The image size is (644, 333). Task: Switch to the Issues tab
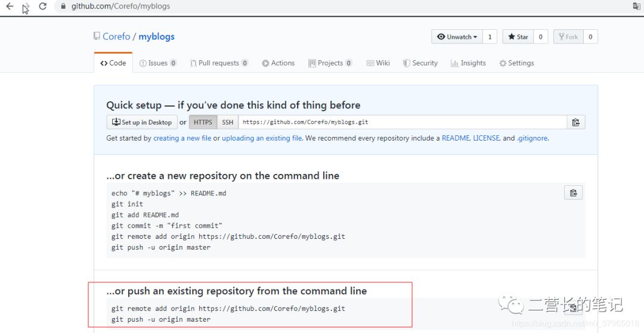tap(158, 63)
